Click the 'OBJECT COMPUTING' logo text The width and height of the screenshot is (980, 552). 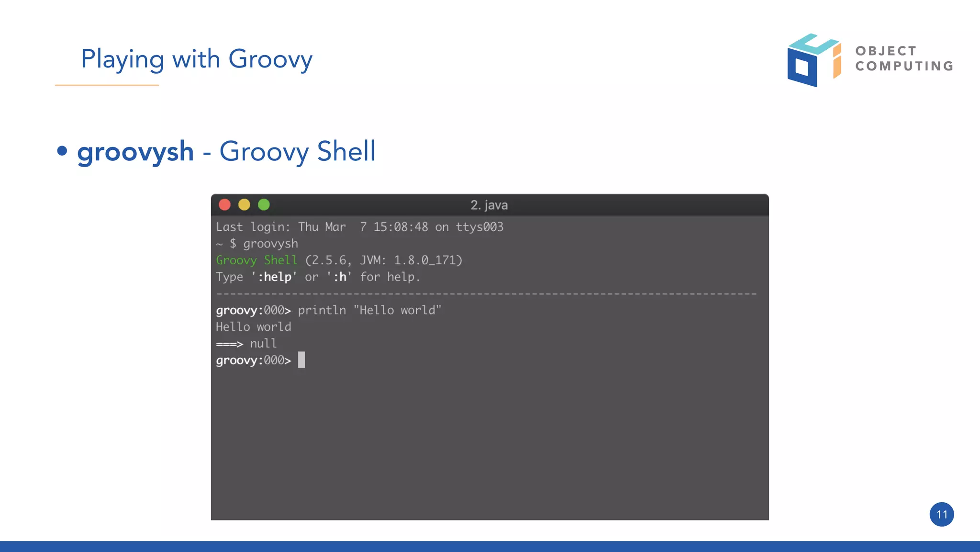[x=904, y=58]
